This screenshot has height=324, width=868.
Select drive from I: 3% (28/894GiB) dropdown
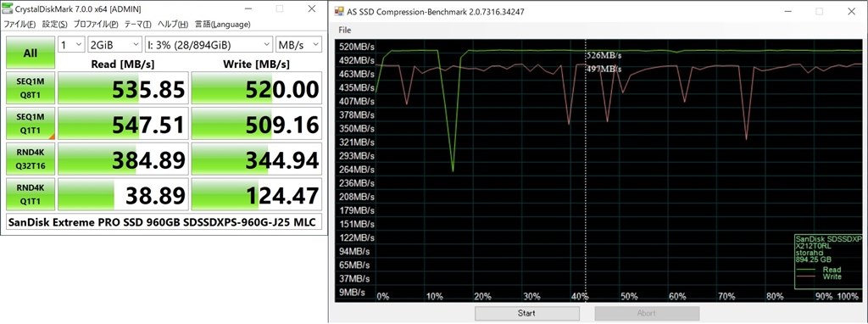click(209, 45)
